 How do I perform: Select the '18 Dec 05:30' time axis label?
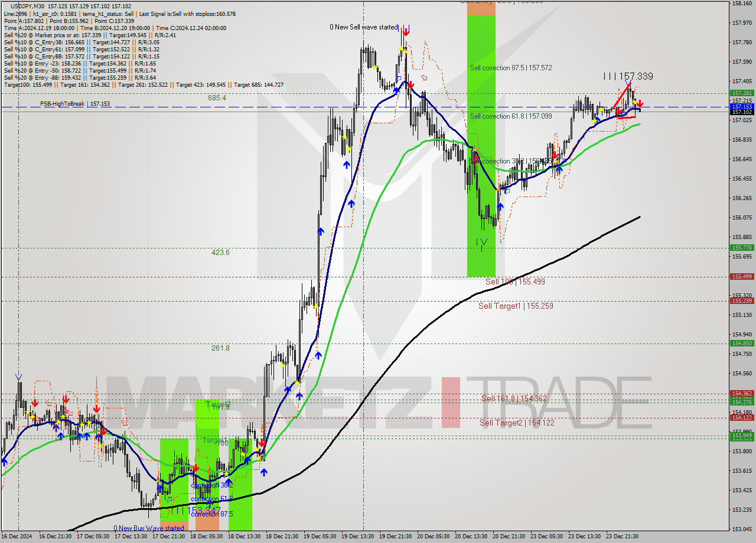[208, 537]
